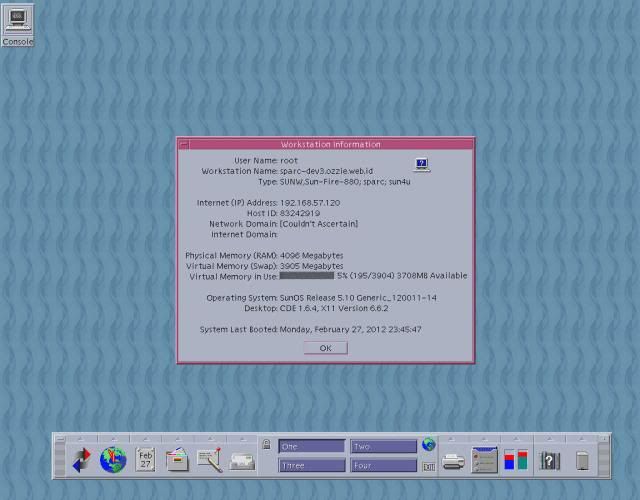Click the front panel left move handle
Image resolution: width=640 pixels, height=500 pixels.
60,460
